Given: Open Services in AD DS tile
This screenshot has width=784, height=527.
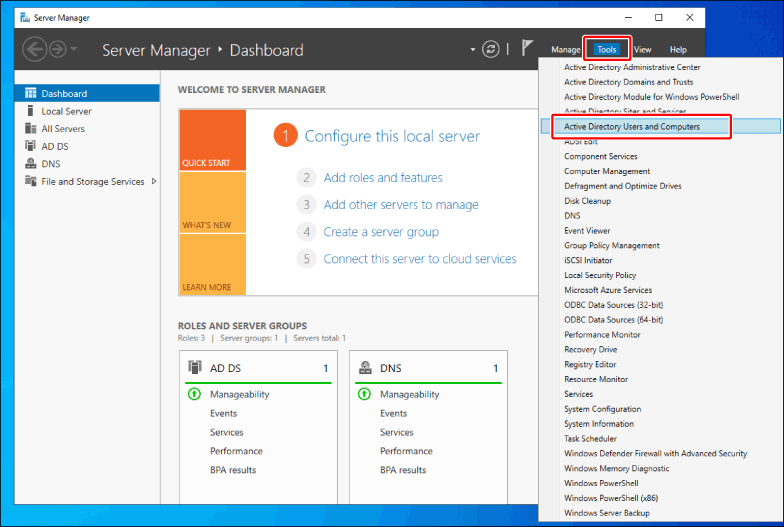Looking at the screenshot, I should 226,432.
